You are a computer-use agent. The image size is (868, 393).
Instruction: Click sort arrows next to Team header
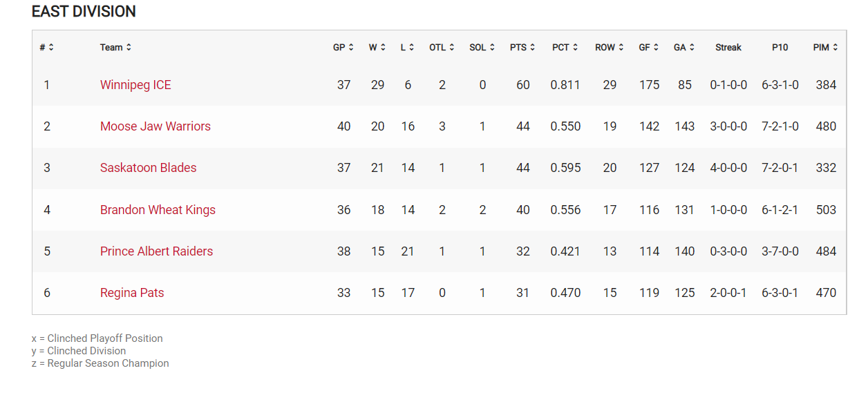[129, 48]
